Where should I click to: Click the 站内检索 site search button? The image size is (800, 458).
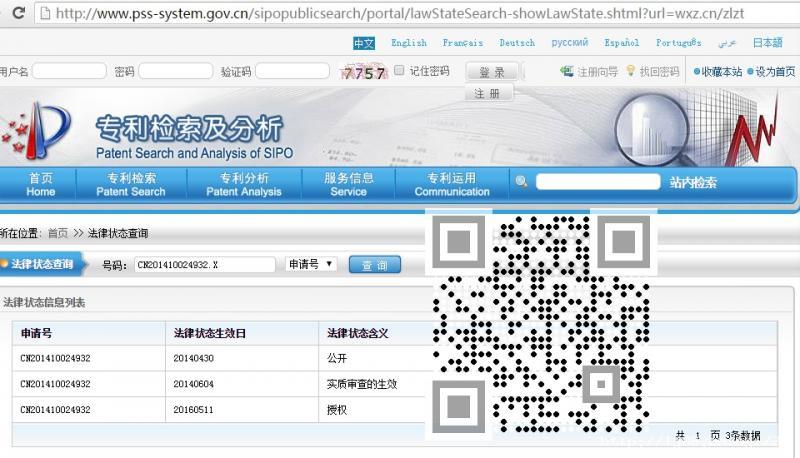[x=693, y=182]
